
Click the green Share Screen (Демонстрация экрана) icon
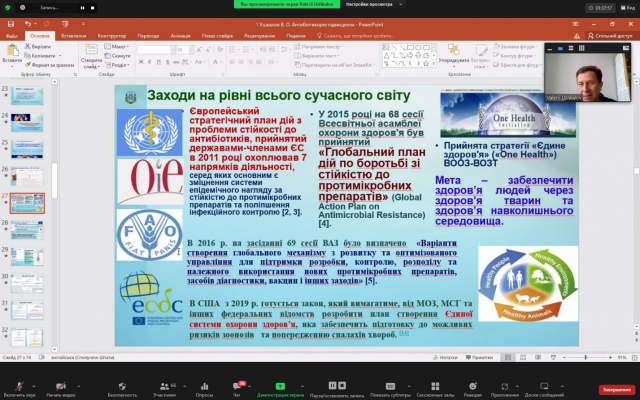(x=280, y=386)
